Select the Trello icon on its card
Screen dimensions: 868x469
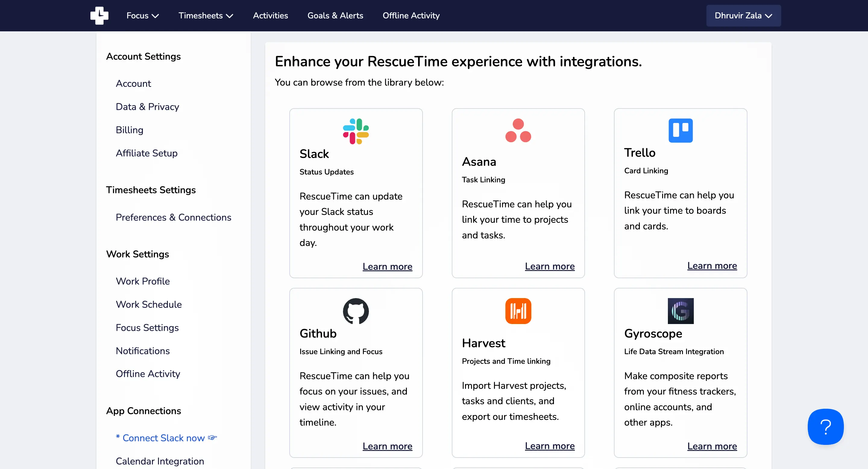point(680,131)
